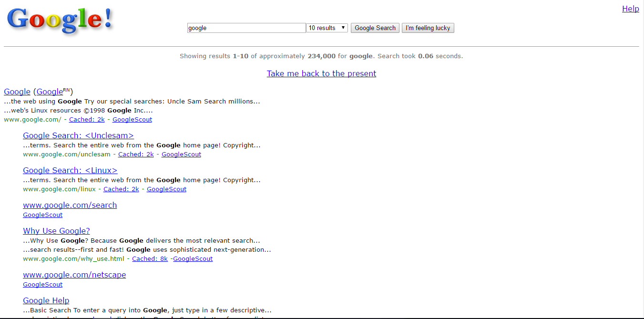The width and height of the screenshot is (644, 319).
Task: Open Cached: 2k for google.com/linux
Action: coord(121,189)
